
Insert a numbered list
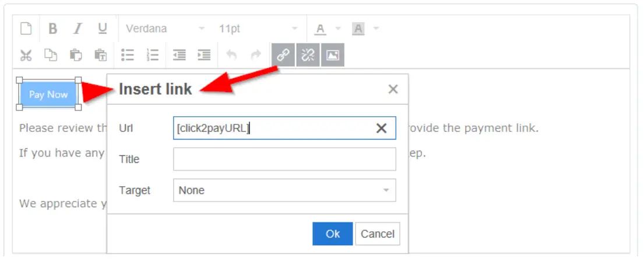(x=152, y=55)
